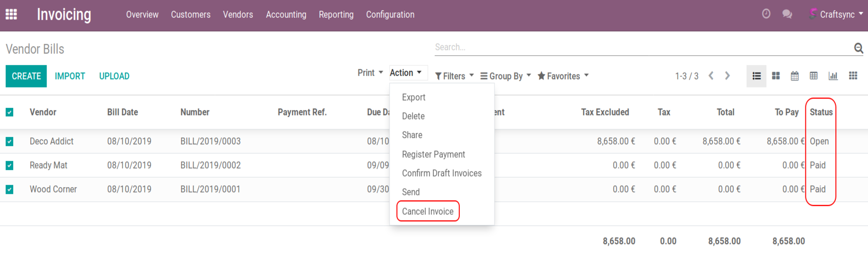Switch to calendar view

tap(795, 76)
